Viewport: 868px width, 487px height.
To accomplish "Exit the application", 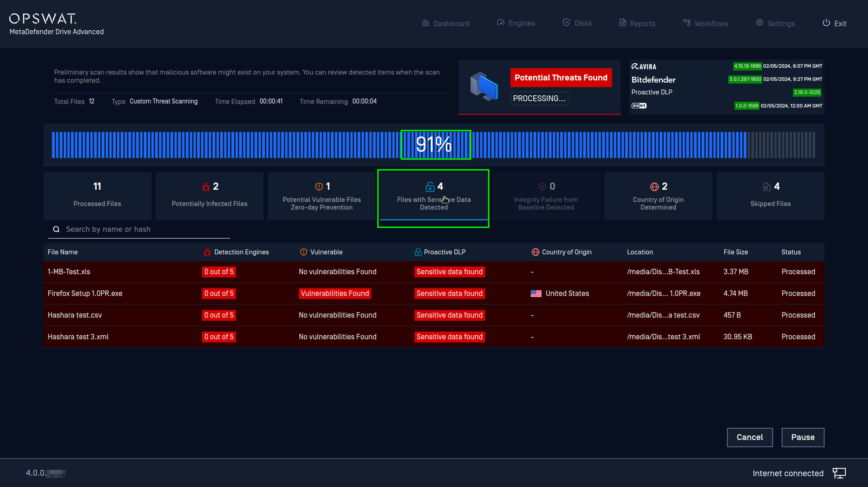I will point(835,23).
